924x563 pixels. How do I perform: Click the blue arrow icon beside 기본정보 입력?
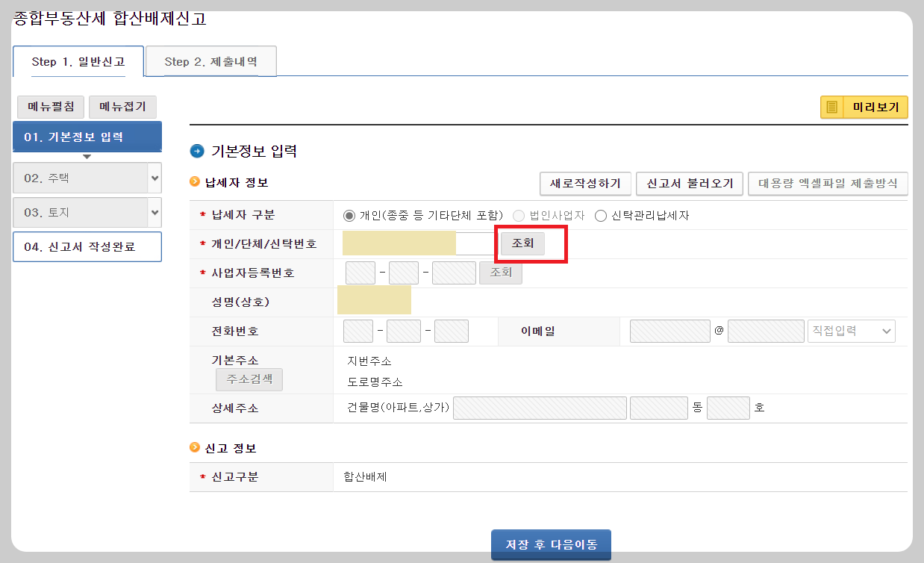(x=197, y=151)
